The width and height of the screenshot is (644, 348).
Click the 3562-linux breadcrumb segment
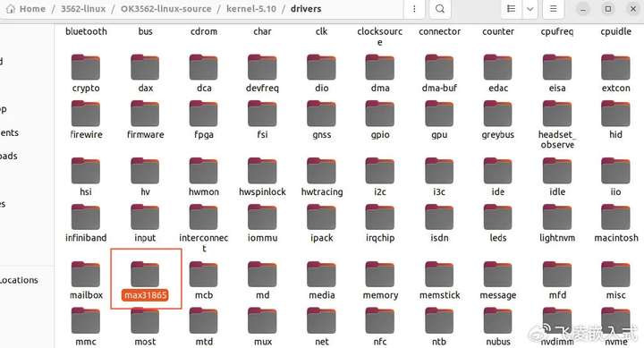tap(83, 9)
